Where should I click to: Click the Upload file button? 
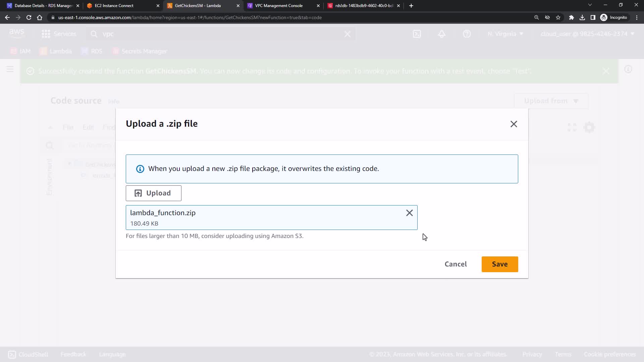[153, 193]
